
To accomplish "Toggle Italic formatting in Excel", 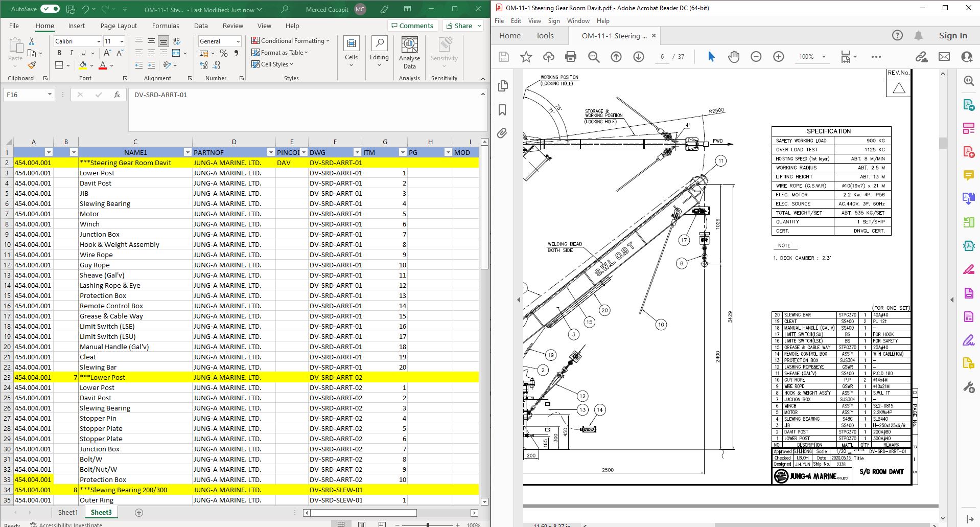I will [x=71, y=53].
